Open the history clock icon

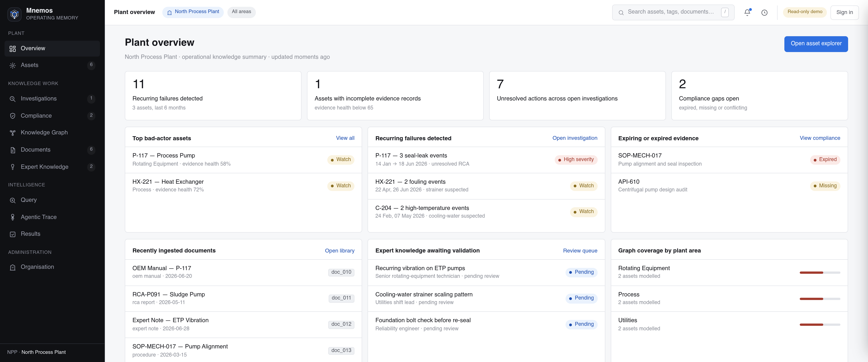point(764,12)
